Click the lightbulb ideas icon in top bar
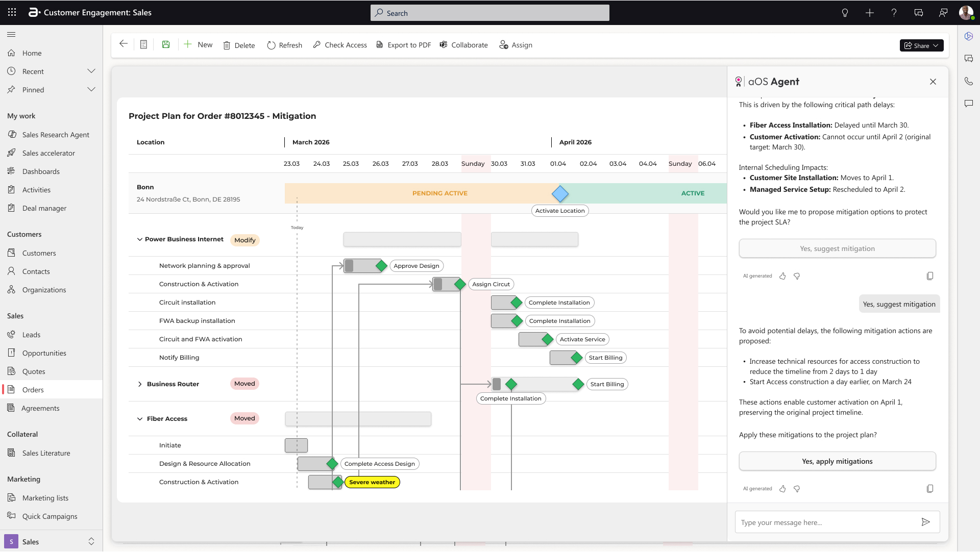 (x=845, y=13)
